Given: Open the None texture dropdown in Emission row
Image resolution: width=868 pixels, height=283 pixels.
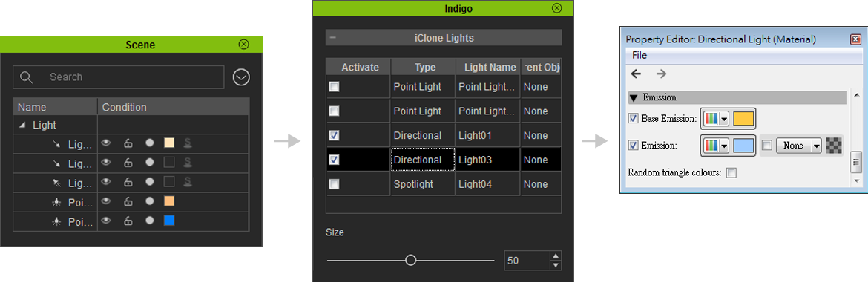Looking at the screenshot, I should (x=799, y=146).
